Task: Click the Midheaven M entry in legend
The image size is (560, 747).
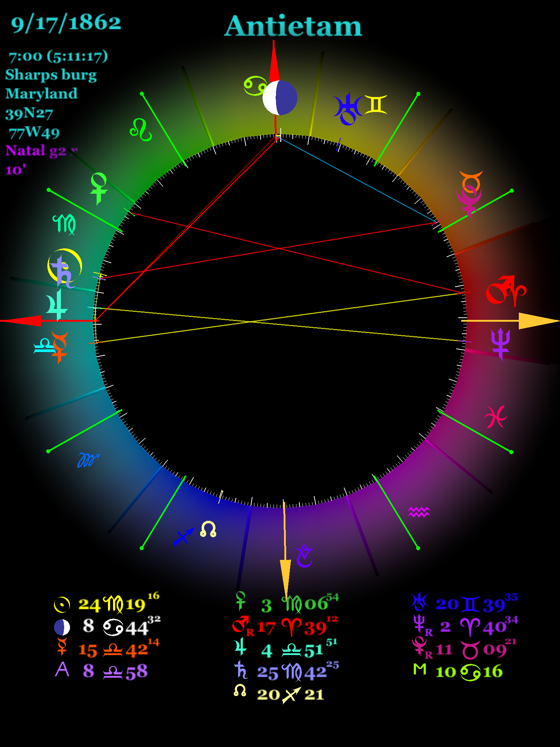Action: click(x=458, y=671)
